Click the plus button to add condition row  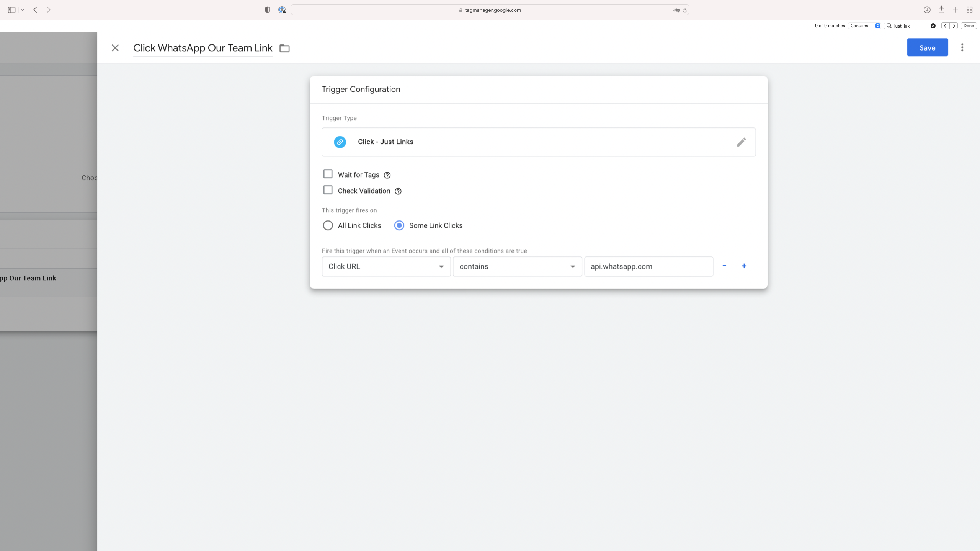(744, 266)
